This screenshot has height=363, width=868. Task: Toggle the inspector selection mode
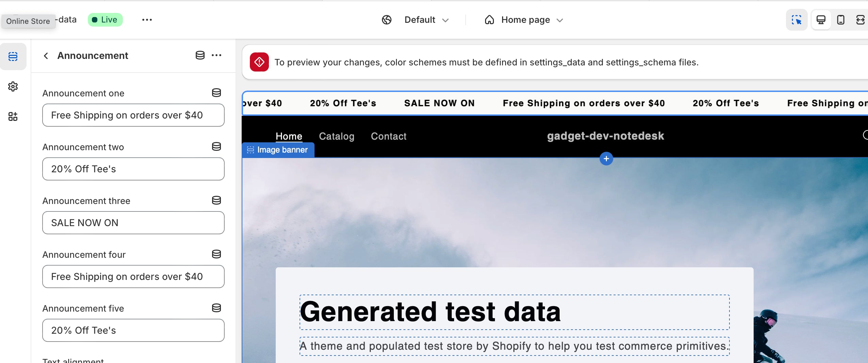pos(797,20)
